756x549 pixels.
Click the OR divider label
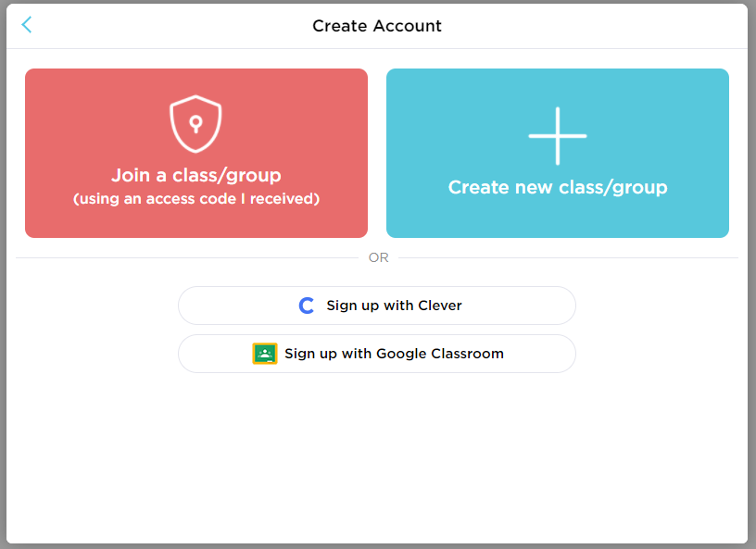(x=378, y=257)
